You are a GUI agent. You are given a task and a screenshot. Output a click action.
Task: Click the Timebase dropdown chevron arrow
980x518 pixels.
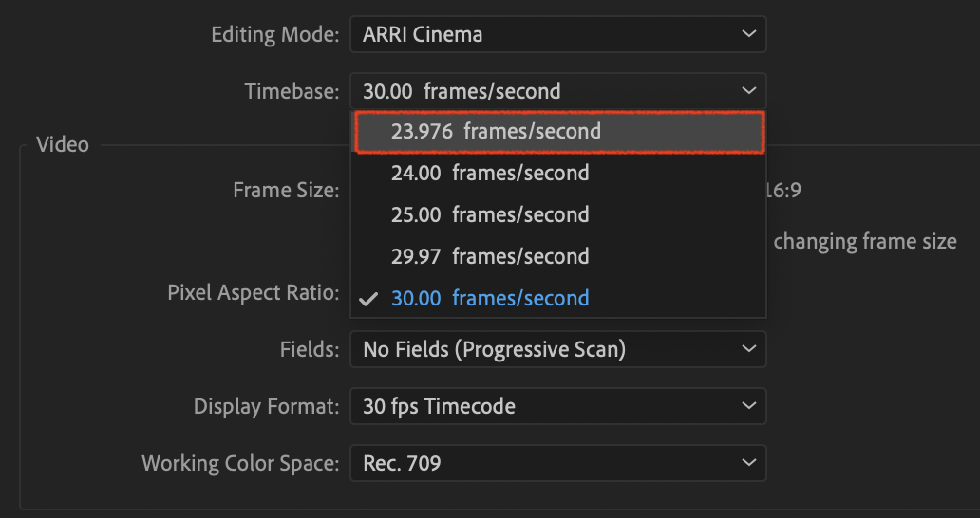749,92
